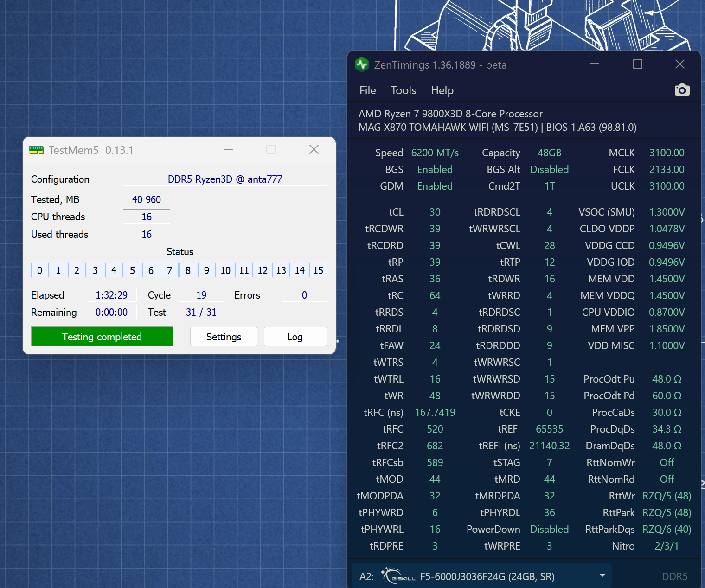Viewport: 705px width, 588px height.
Task: Open the TestMem5 Log
Action: (295, 337)
